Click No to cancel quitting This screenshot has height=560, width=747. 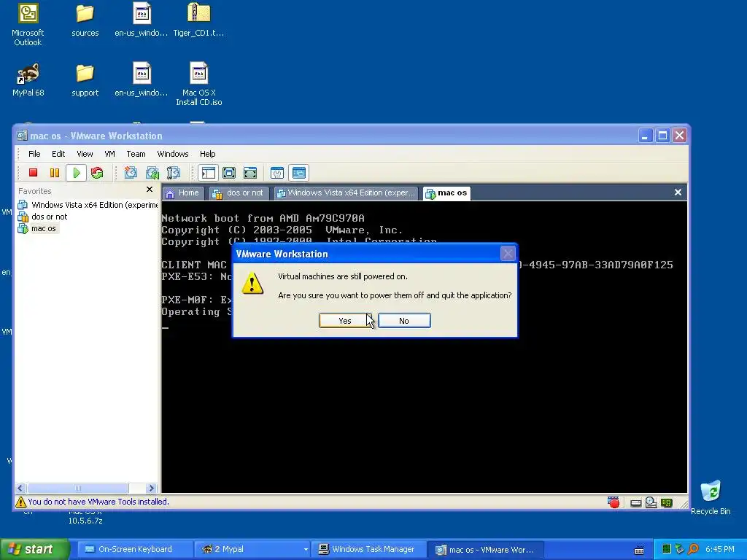point(404,321)
